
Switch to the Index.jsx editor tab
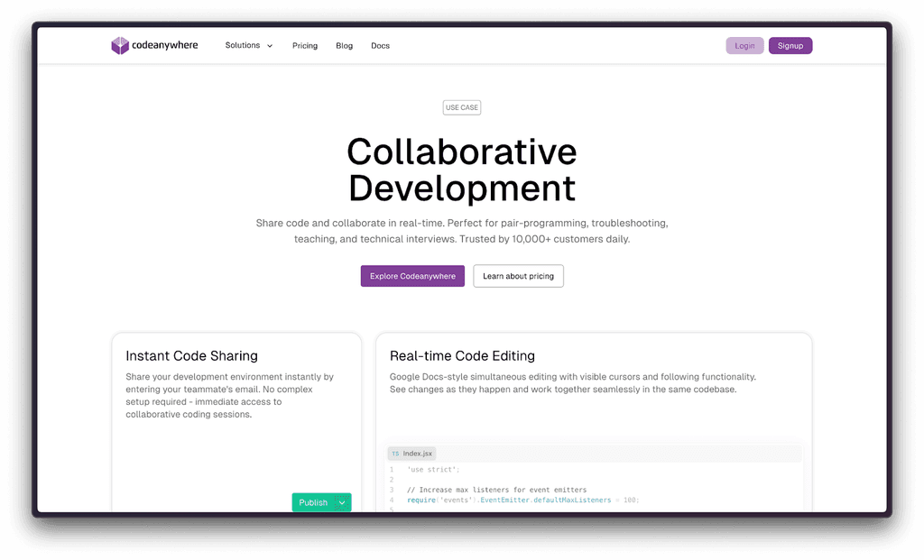pos(411,454)
